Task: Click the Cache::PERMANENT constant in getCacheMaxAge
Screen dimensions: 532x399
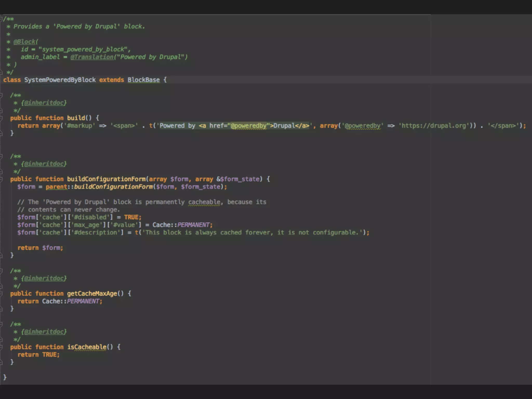Action: pos(83,301)
